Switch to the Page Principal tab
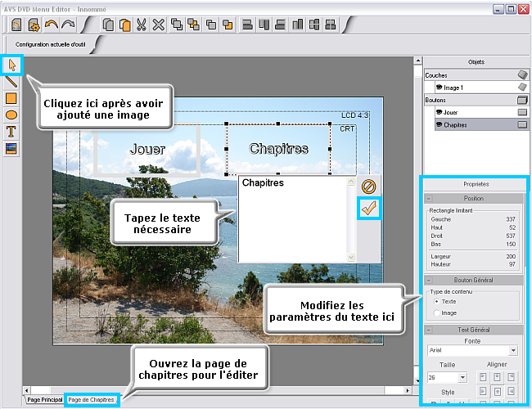This screenshot has width=532, height=409. point(45,400)
